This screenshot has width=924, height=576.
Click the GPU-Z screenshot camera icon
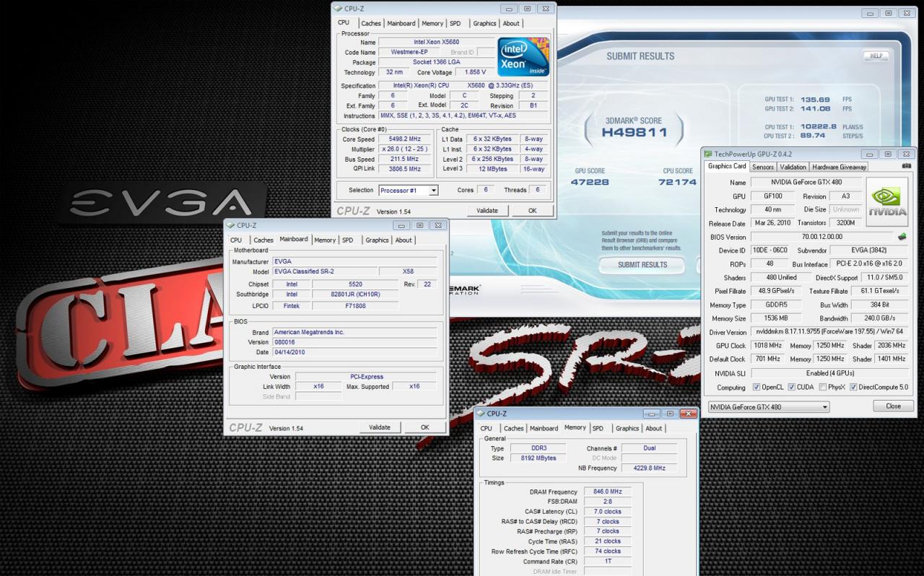pos(907,166)
